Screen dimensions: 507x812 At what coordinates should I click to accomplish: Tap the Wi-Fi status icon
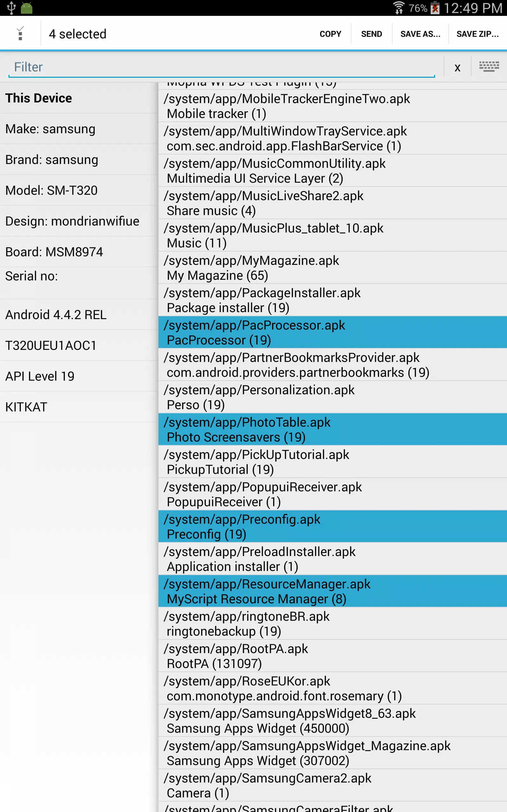tap(399, 8)
